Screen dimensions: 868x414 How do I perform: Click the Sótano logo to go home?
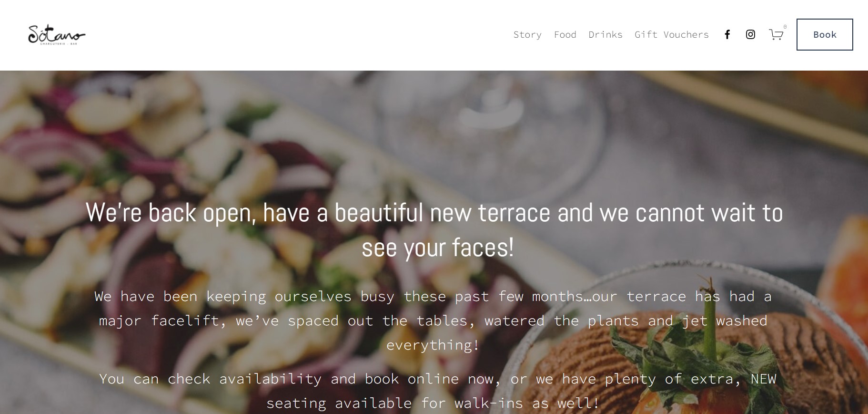coord(57,34)
